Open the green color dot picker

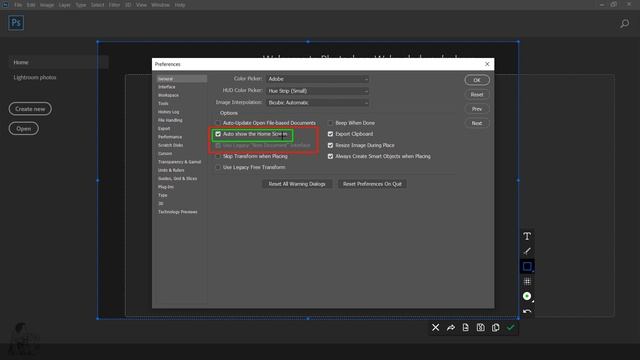pyautogui.click(x=527, y=296)
